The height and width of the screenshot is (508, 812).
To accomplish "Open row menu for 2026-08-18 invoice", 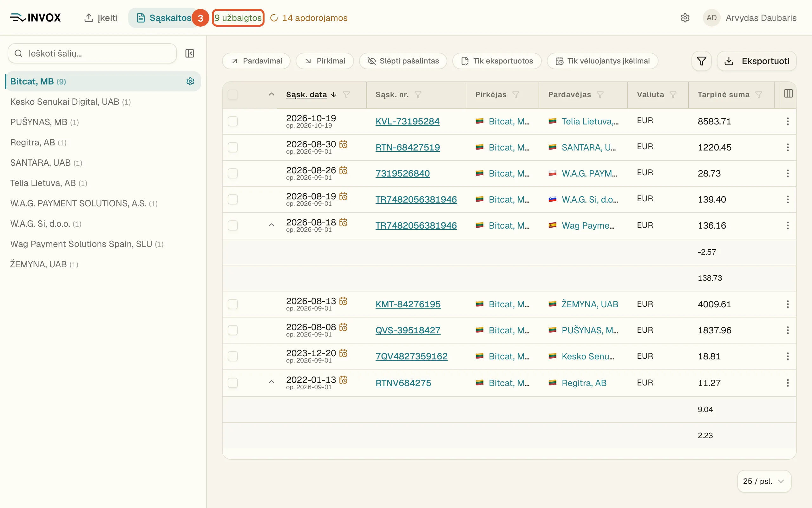I will (788, 225).
